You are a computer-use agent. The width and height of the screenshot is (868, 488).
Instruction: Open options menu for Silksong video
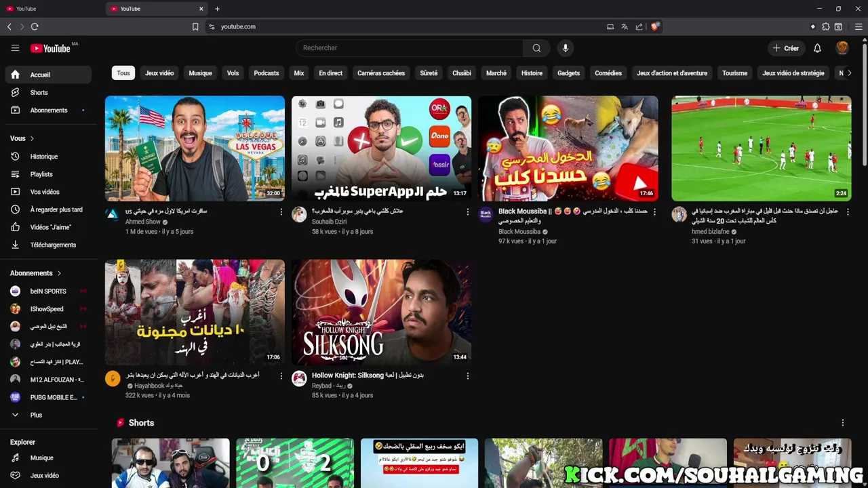click(467, 376)
